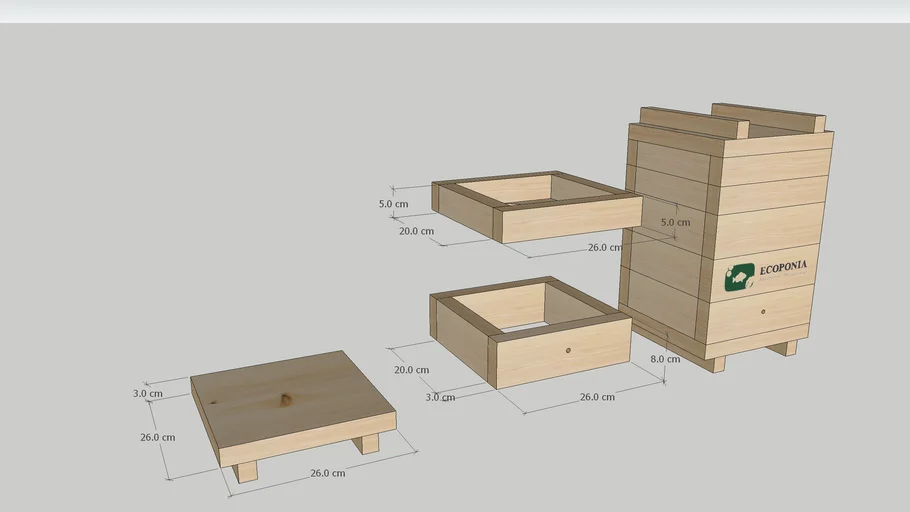Click the knot on the base board
Screen dimensions: 910x512
pyautogui.click(x=286, y=400)
